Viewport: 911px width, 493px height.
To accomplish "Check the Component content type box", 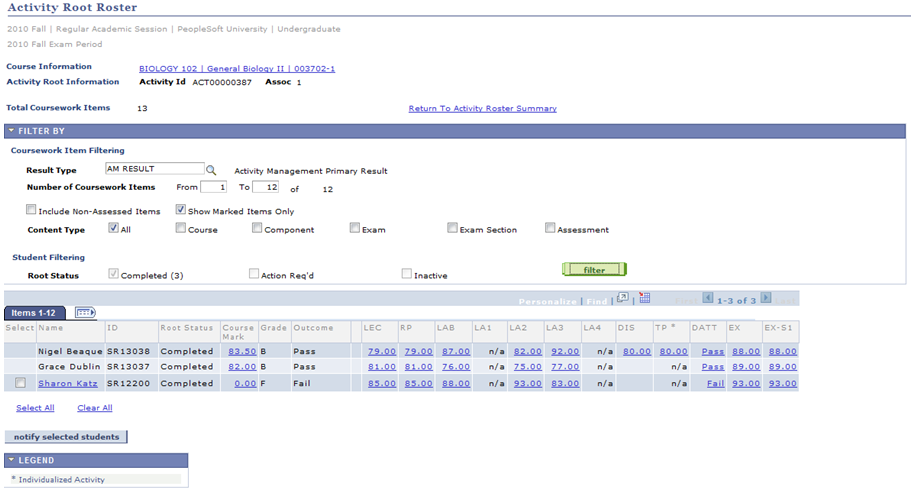I will pyautogui.click(x=257, y=228).
